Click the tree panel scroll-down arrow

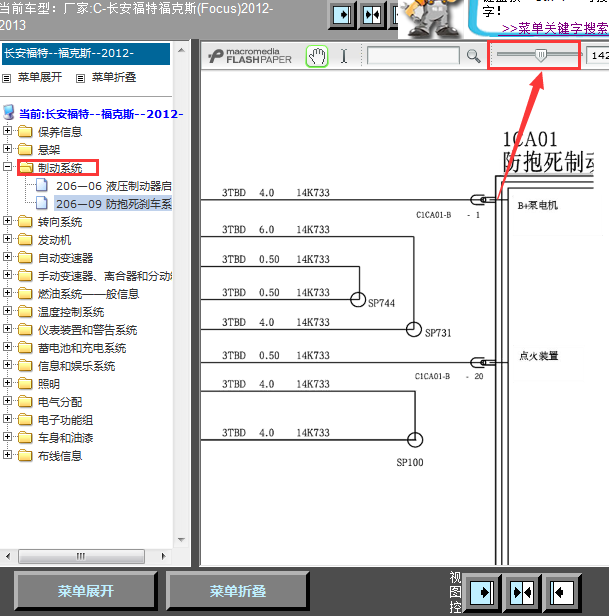tap(181, 540)
